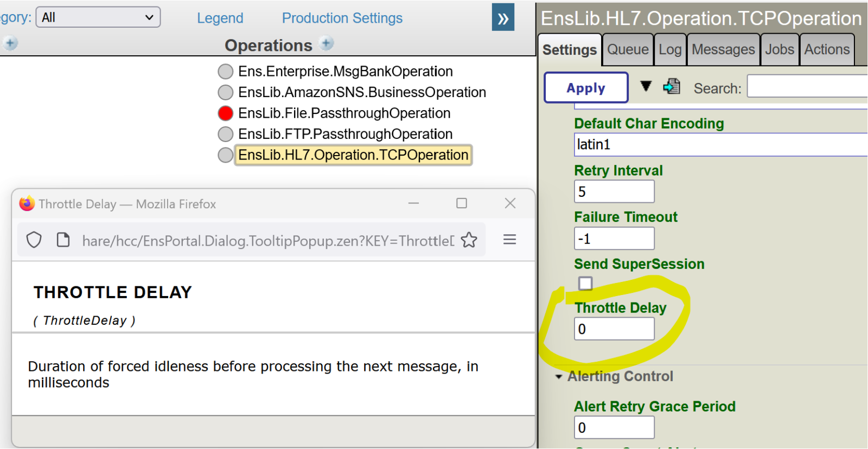Click the page info document icon
The image size is (868, 449).
pos(63,239)
